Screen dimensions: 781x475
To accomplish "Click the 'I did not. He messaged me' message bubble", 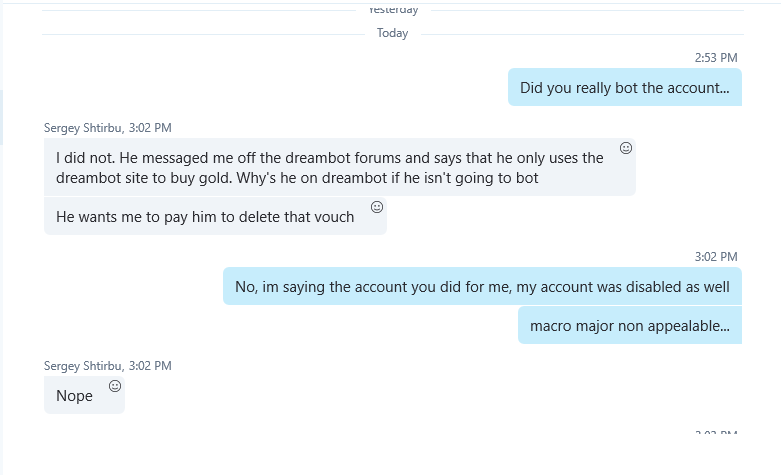I will click(330, 167).
